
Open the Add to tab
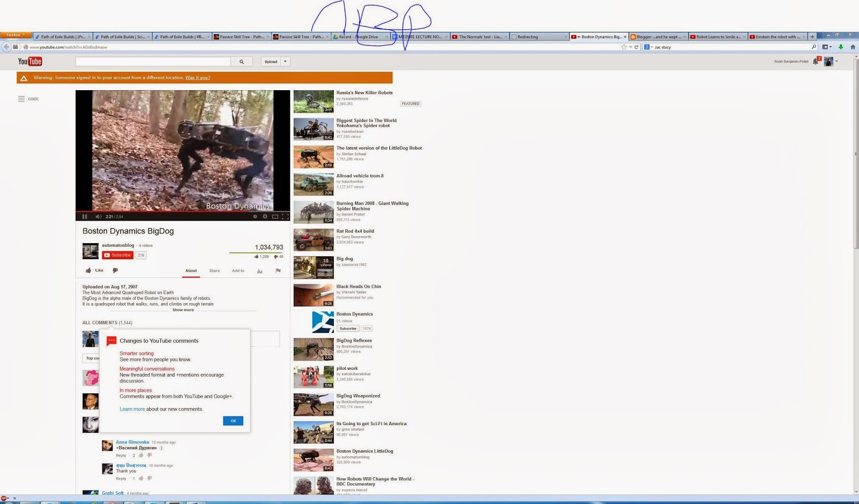click(x=238, y=271)
